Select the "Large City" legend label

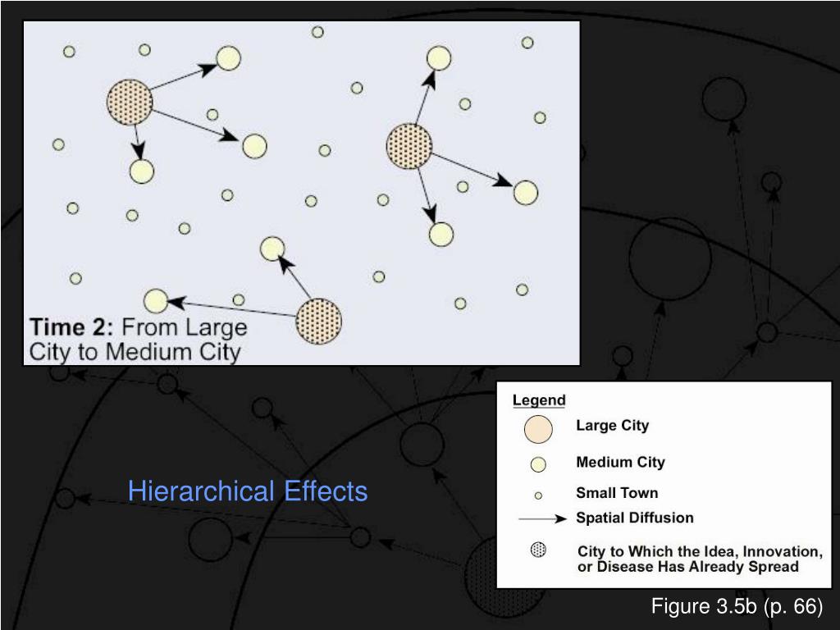click(x=612, y=426)
